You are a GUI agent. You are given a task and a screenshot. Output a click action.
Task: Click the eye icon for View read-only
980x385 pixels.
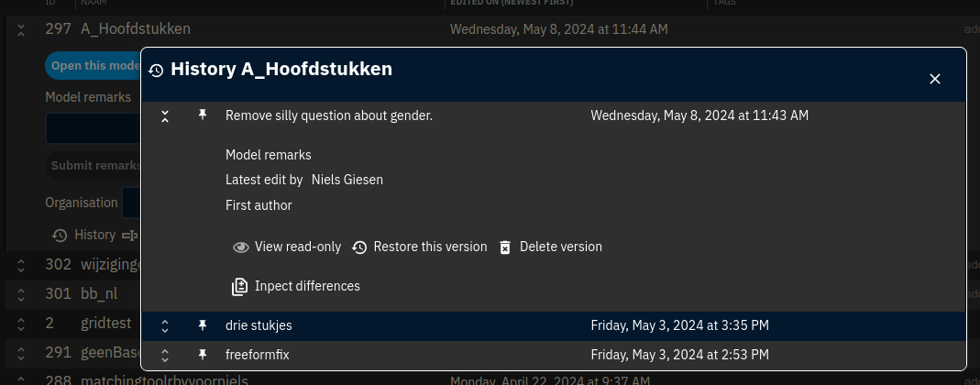[x=240, y=247]
